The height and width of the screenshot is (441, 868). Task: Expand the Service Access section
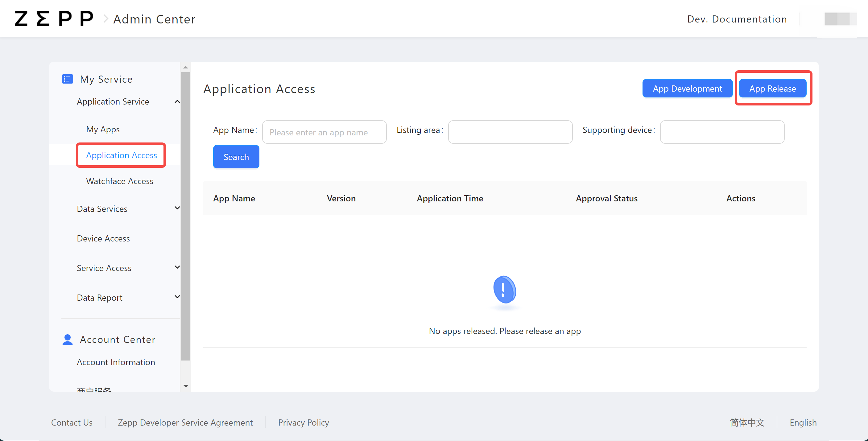177,267
